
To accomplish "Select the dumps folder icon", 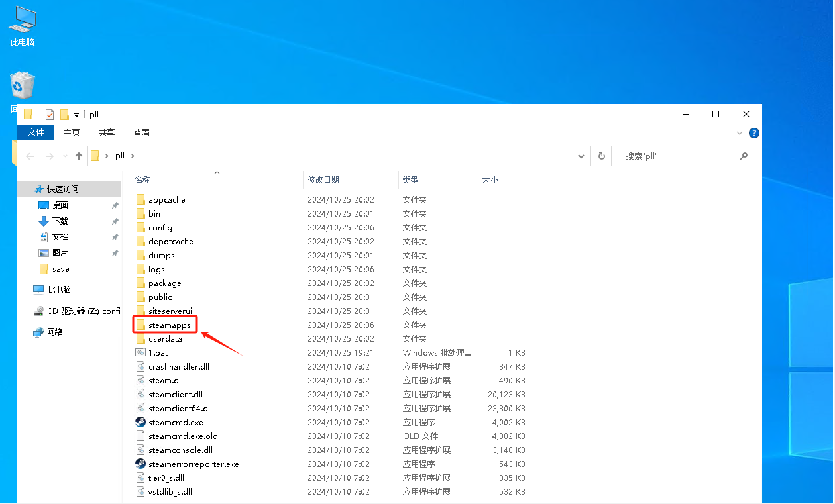I will (x=140, y=255).
